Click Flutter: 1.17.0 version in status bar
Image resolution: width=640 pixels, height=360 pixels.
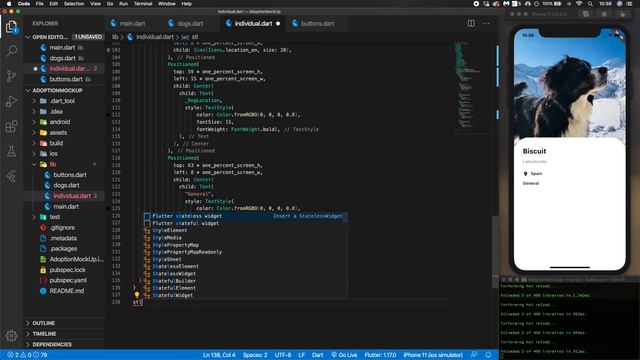coord(380,355)
